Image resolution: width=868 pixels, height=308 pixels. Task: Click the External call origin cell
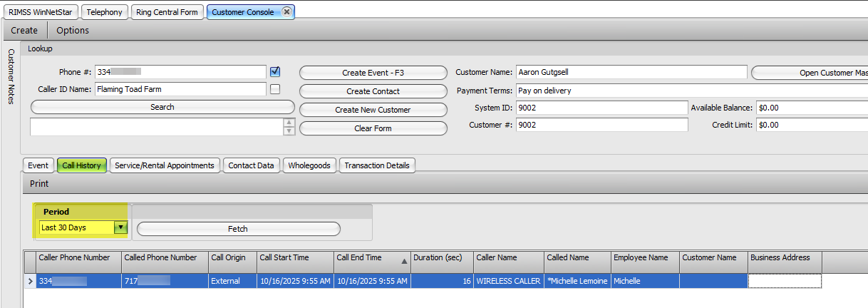(x=232, y=281)
